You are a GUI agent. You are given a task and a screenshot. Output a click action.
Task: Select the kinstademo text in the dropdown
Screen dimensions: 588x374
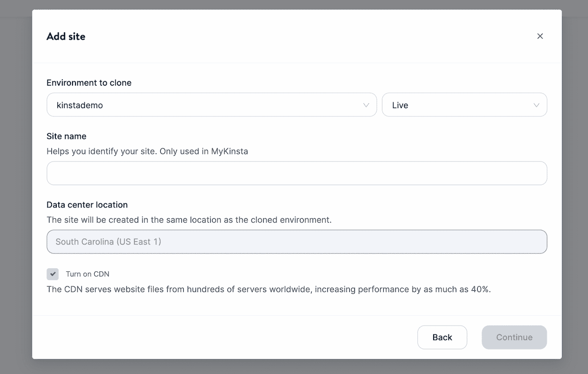point(80,105)
